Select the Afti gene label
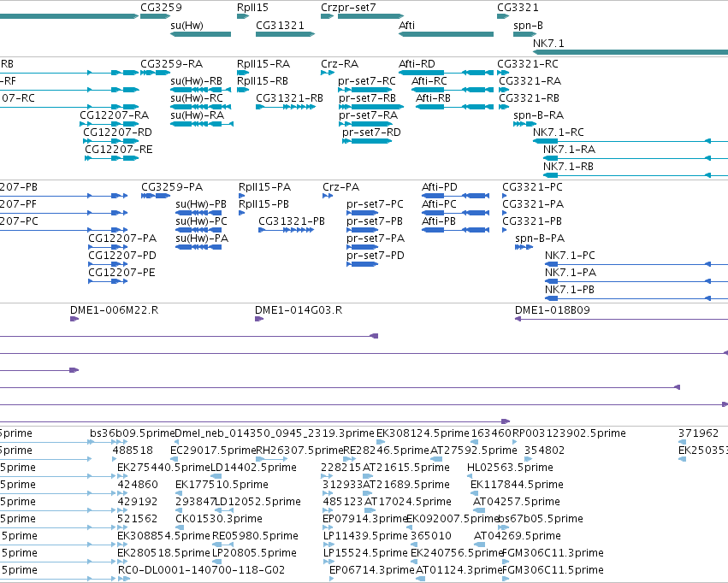The height and width of the screenshot is (583, 728). pos(406,26)
